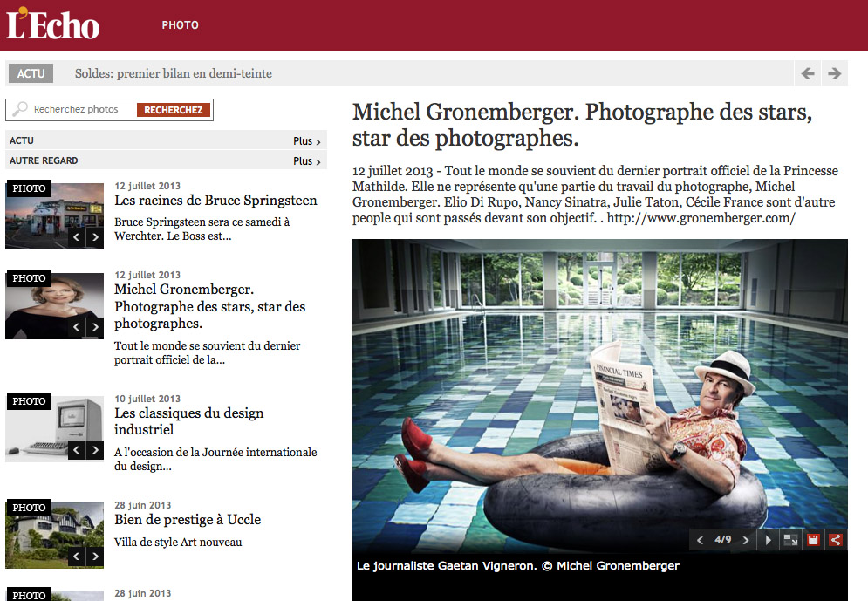Click the L'Echo logo

52,24
